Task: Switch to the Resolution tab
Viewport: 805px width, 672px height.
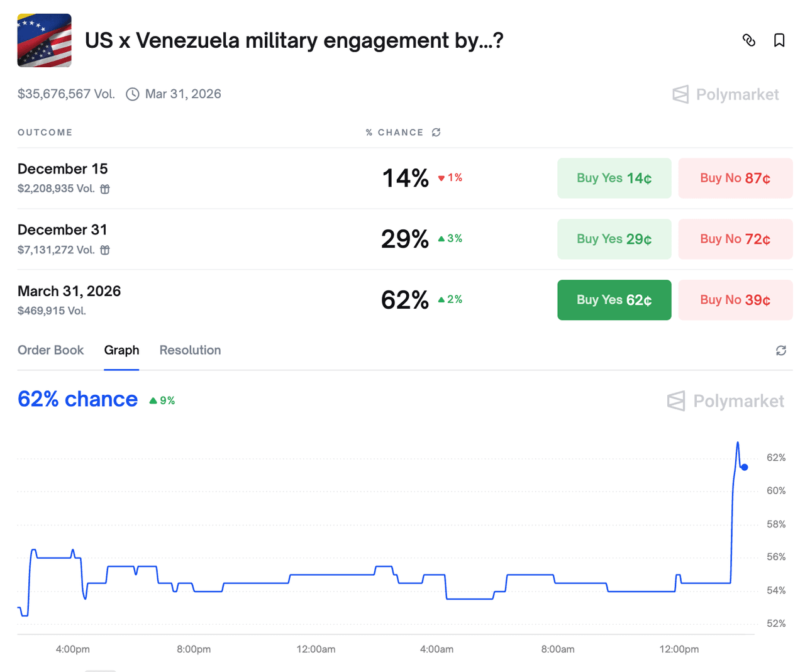Action: [x=190, y=350]
